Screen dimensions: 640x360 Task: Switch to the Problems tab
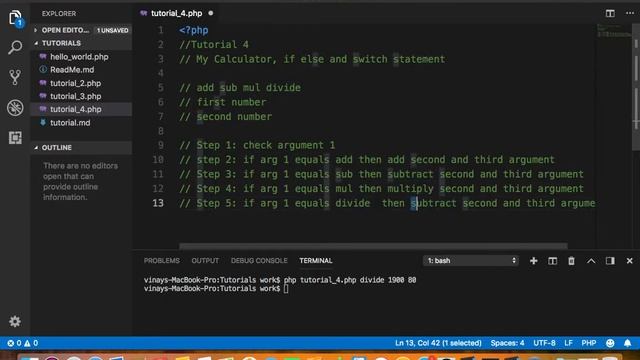coord(162,261)
